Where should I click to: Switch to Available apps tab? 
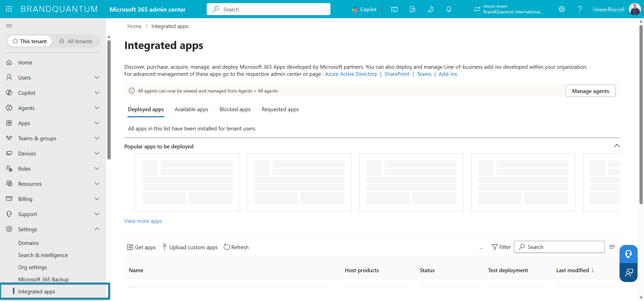pos(191,109)
